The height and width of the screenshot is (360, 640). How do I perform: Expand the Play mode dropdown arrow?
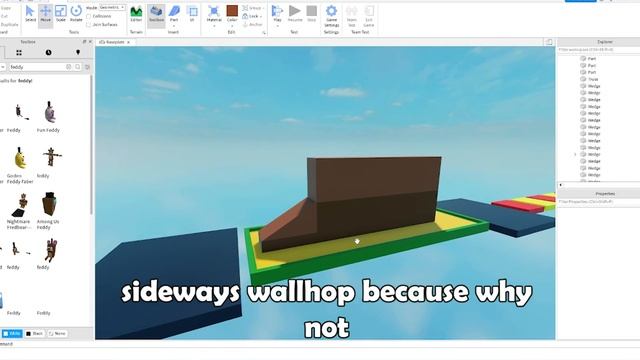click(x=277, y=26)
